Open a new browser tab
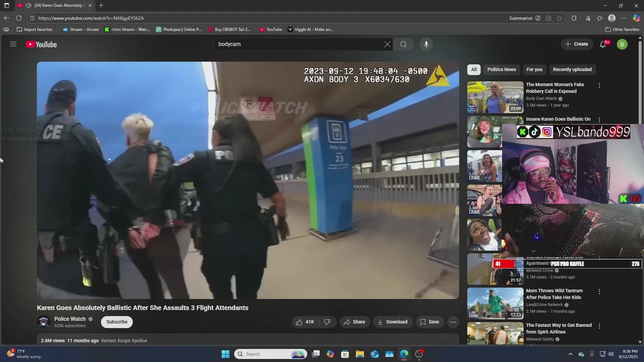The image size is (644, 362). 101,6
